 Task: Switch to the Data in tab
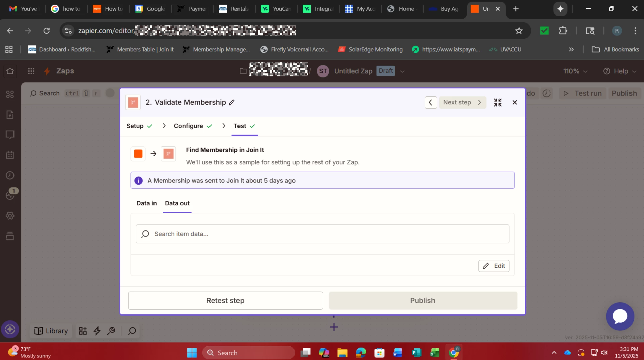(146, 203)
